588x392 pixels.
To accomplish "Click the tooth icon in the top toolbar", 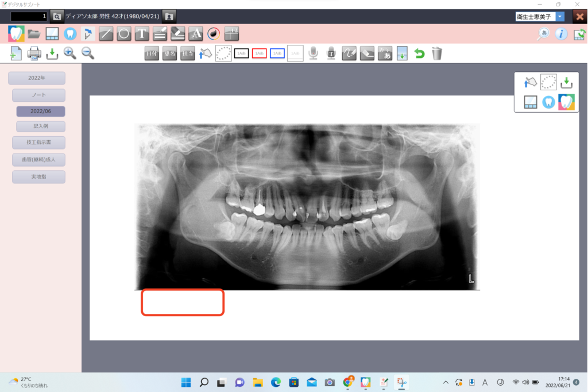I will pyautogui.click(x=70, y=34).
